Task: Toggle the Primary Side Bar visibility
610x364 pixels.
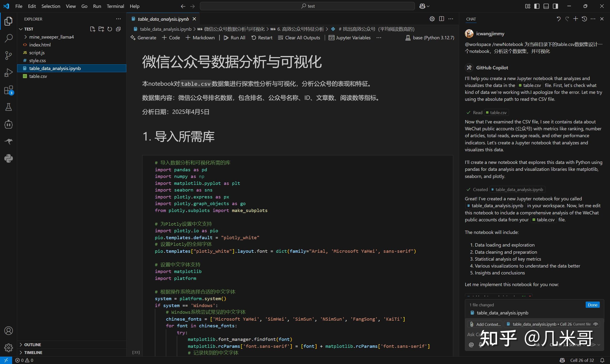Action: (x=537, y=6)
